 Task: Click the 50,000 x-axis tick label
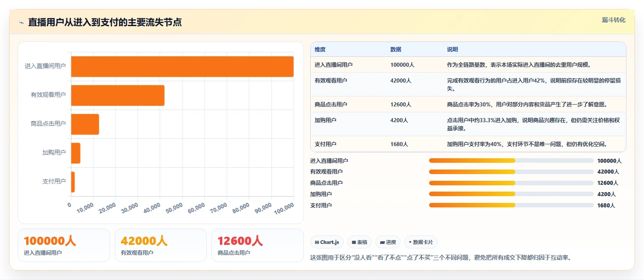click(x=174, y=207)
